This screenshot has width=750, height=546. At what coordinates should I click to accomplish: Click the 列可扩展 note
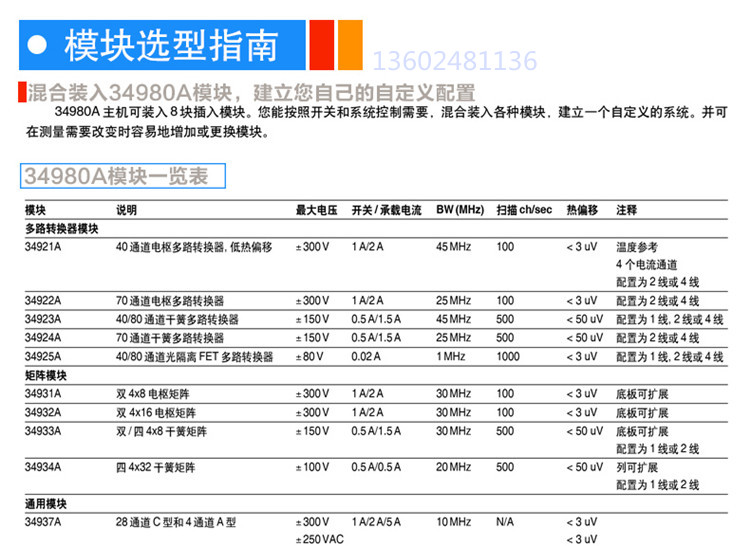637,468
